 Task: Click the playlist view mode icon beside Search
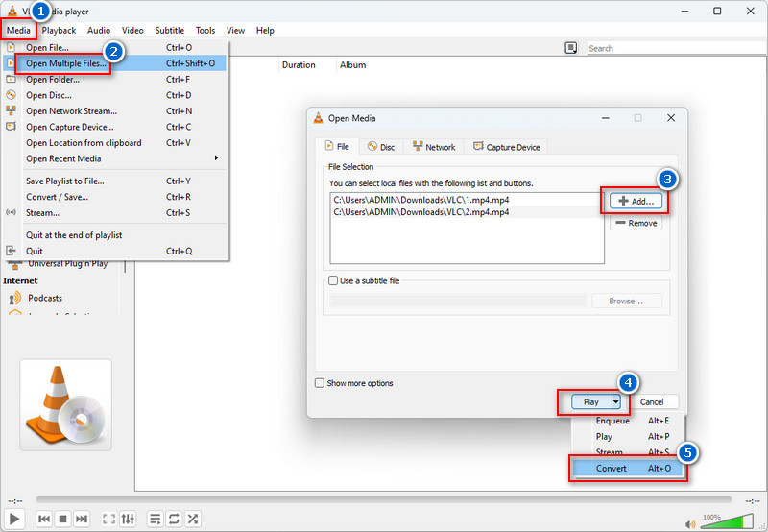[x=570, y=48]
